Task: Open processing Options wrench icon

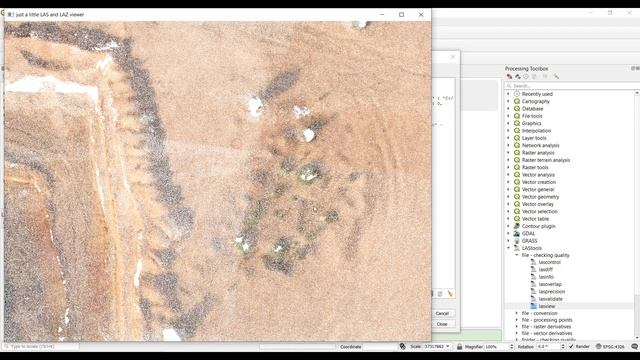Action: pyautogui.click(x=556, y=76)
